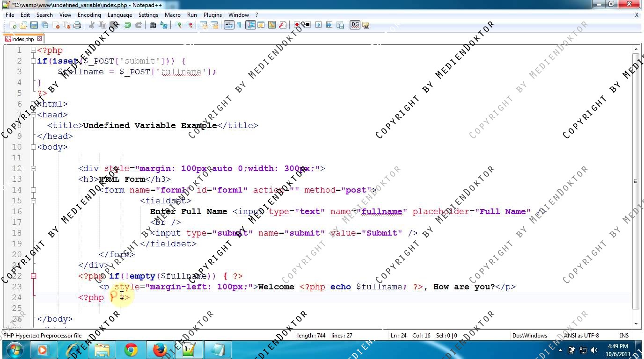This screenshot has height=359, width=644.
Task: Click the Save file toolbar icon
Action: (34, 25)
